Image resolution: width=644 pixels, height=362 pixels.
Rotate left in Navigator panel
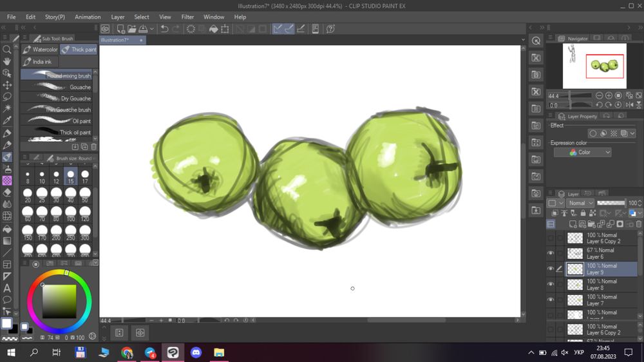[x=599, y=105]
